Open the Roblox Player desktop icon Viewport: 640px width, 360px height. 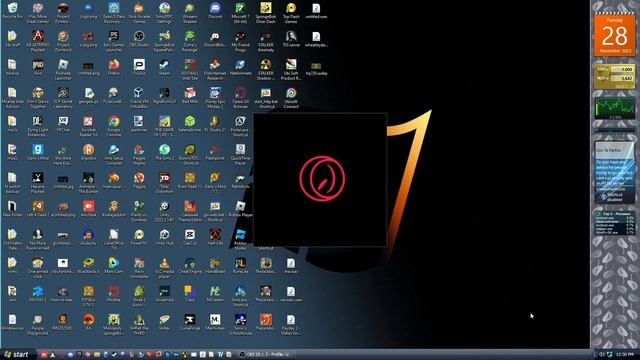click(240, 209)
